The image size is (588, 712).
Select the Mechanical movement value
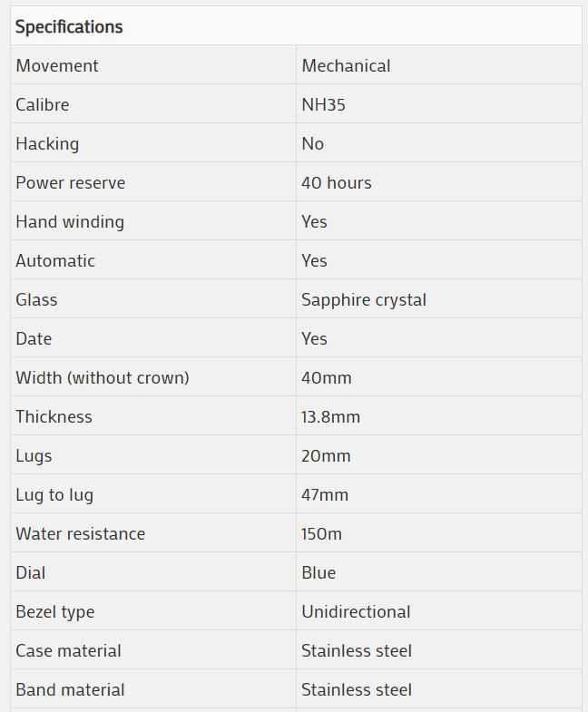point(347,66)
